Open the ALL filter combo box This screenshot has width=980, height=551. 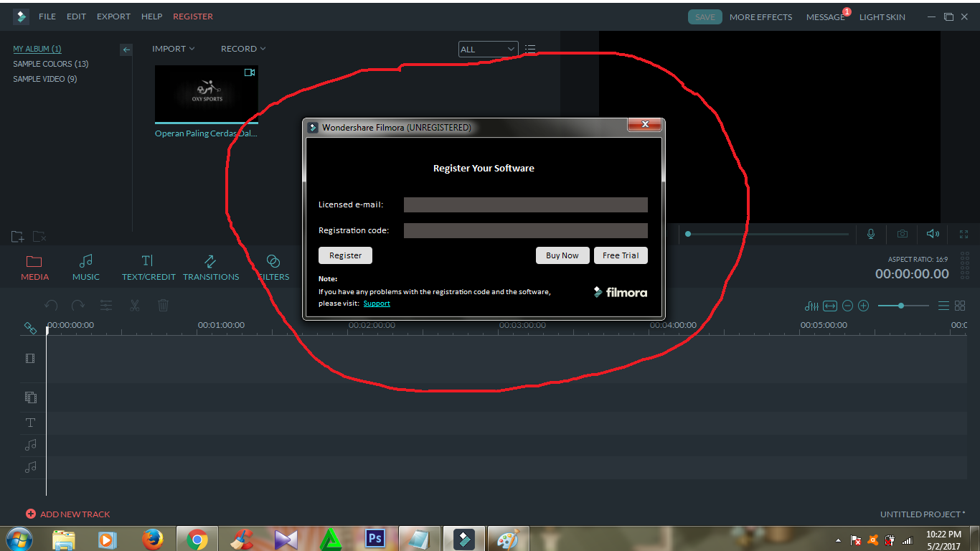click(489, 50)
